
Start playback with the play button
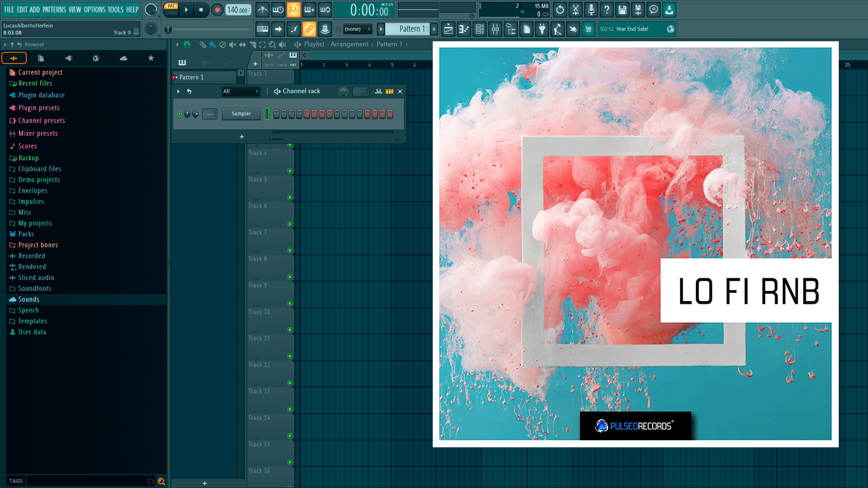186,10
